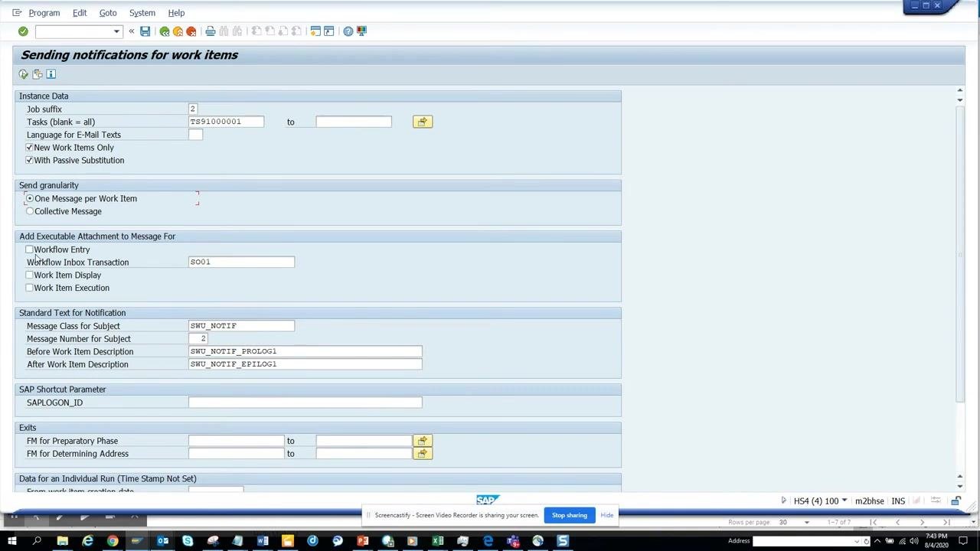Select Collective Message radio button
Viewport: 980px width, 551px height.
click(x=30, y=211)
